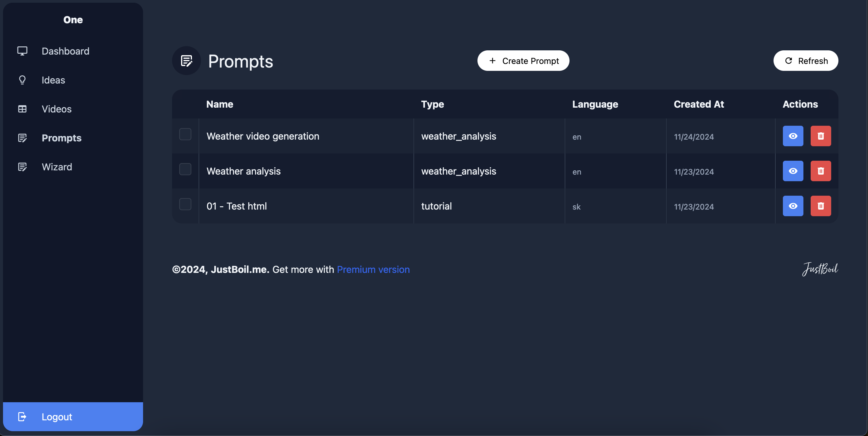Click the JustBoil logo in footer
The image size is (868, 436).
[x=819, y=269]
